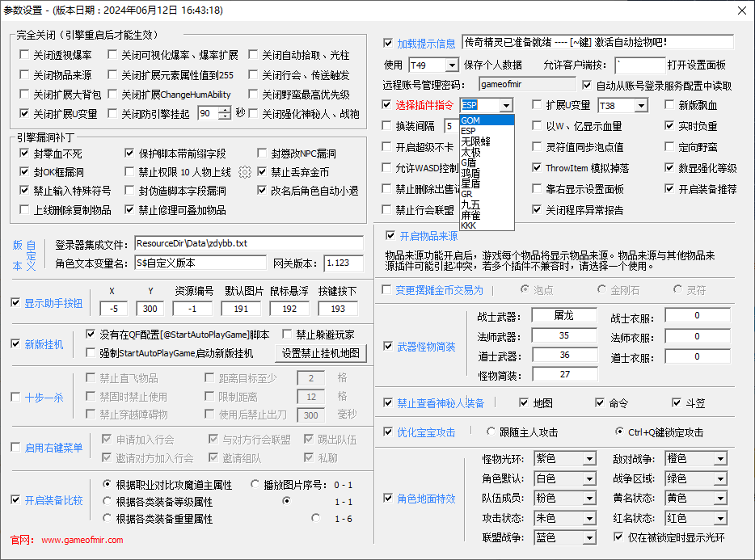The width and height of the screenshot is (755, 560).
Task: Toggle 封零血不死 patch checkbox
Action: click(x=24, y=153)
